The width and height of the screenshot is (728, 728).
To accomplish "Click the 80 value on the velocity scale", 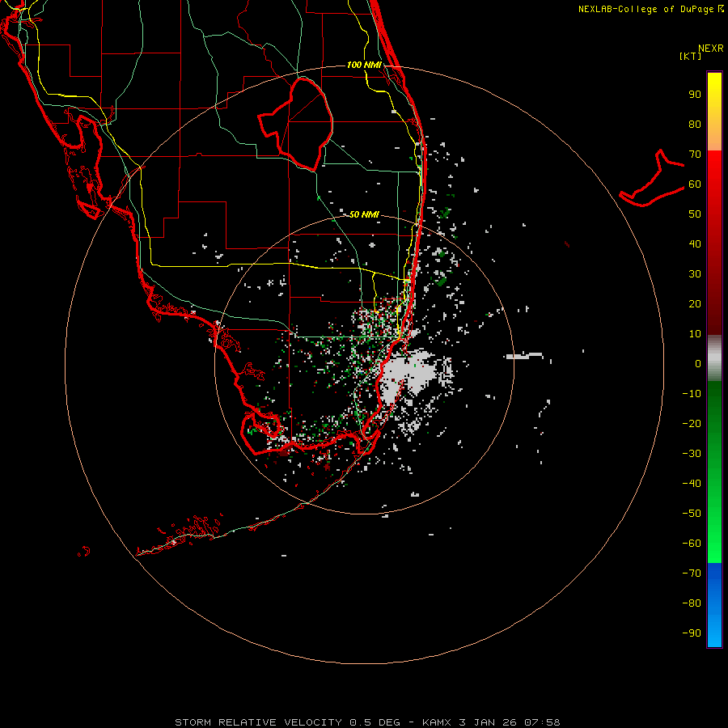I will coord(695,125).
